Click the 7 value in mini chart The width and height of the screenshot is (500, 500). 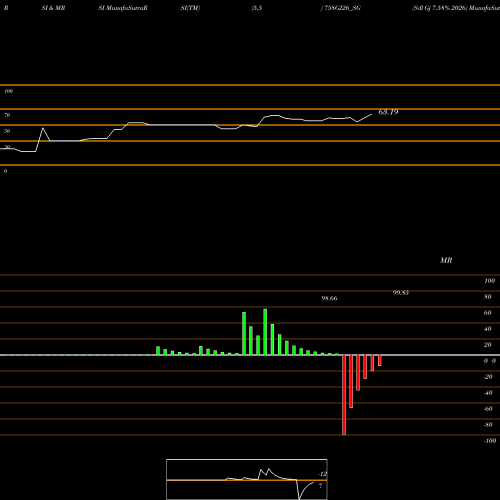click(321, 486)
